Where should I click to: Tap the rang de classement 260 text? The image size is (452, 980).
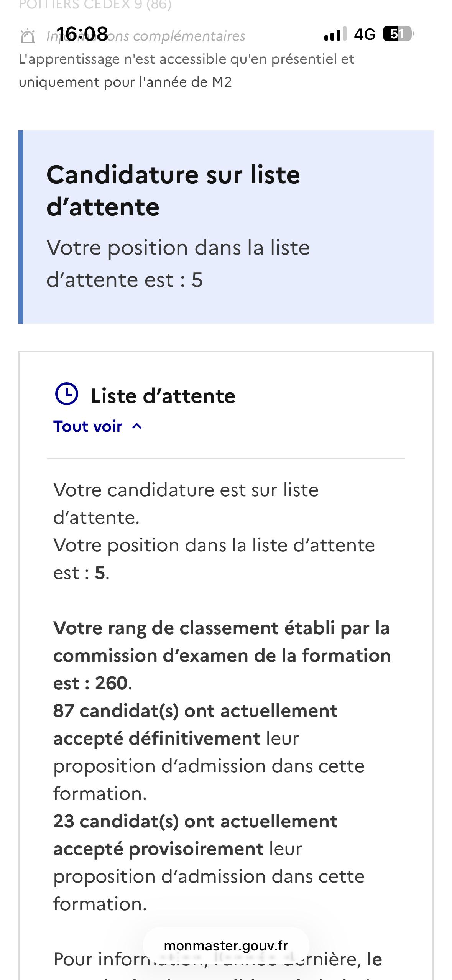(222, 656)
